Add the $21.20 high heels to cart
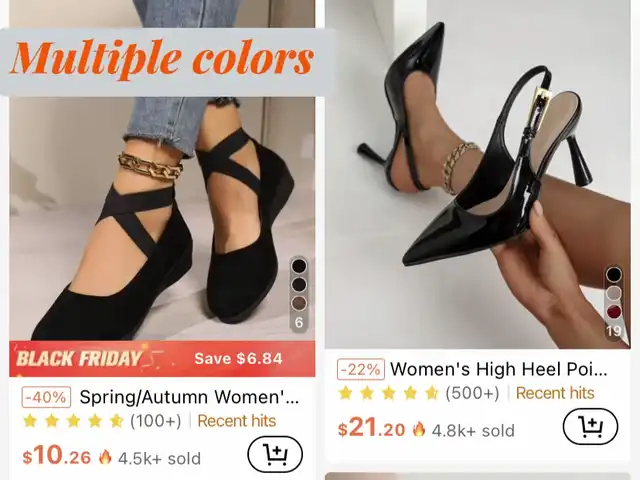This screenshot has width=640, height=480. pos(590,427)
